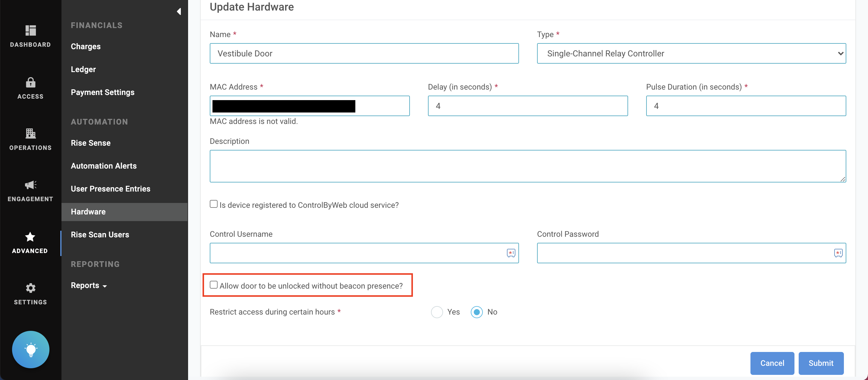The height and width of the screenshot is (380, 868).
Task: Click the Description text area
Action: tap(528, 166)
